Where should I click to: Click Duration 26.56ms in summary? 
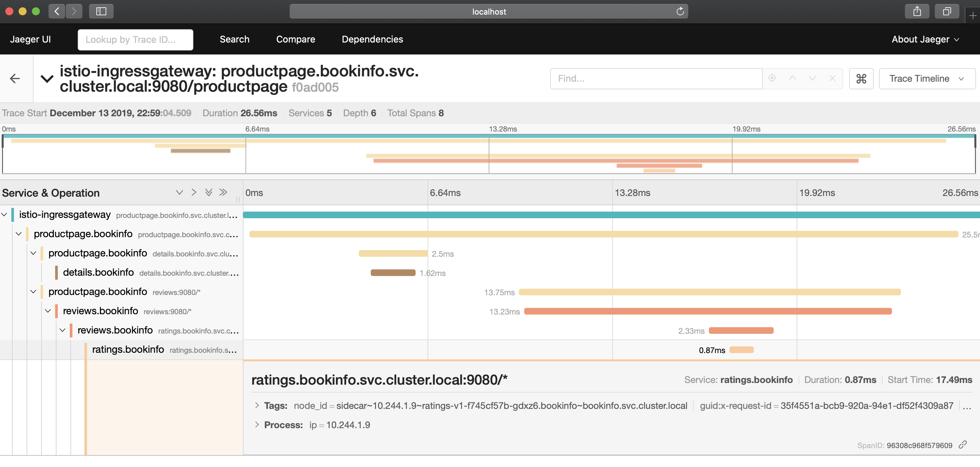pyautogui.click(x=240, y=113)
